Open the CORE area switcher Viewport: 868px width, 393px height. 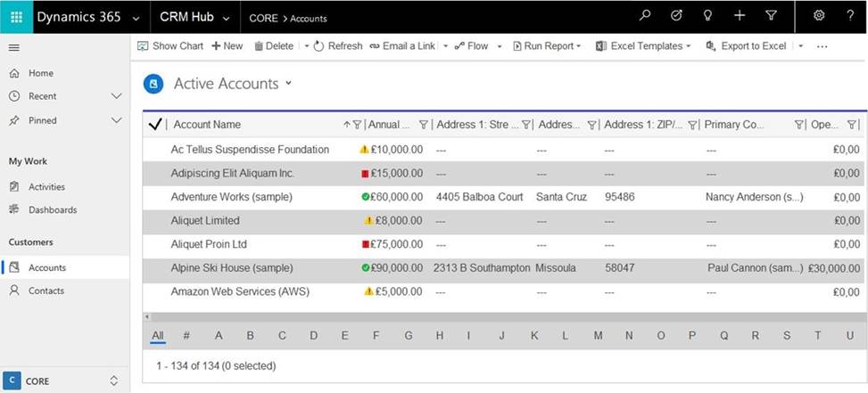tap(64, 381)
